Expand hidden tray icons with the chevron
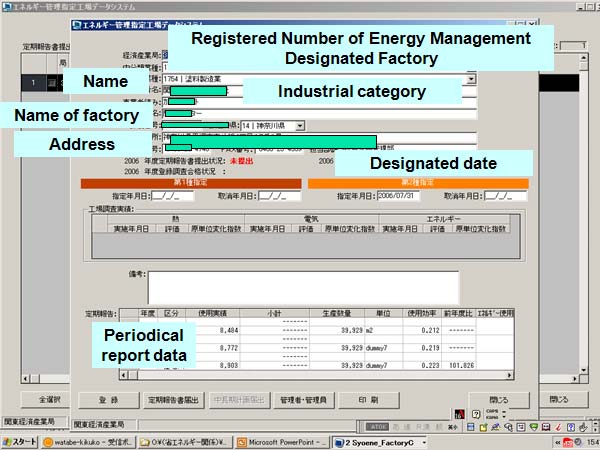600x450 pixels. point(558,443)
